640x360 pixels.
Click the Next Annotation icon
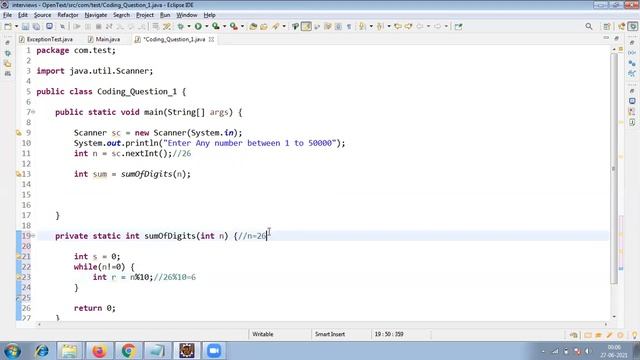point(362,27)
